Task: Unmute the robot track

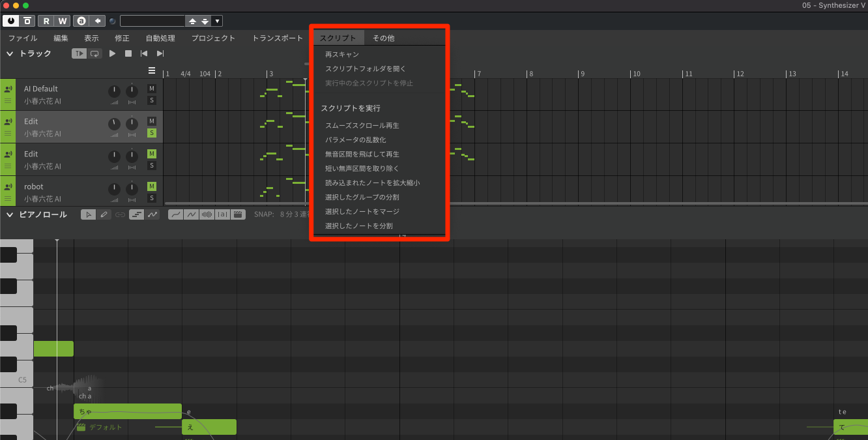Action: (x=152, y=186)
